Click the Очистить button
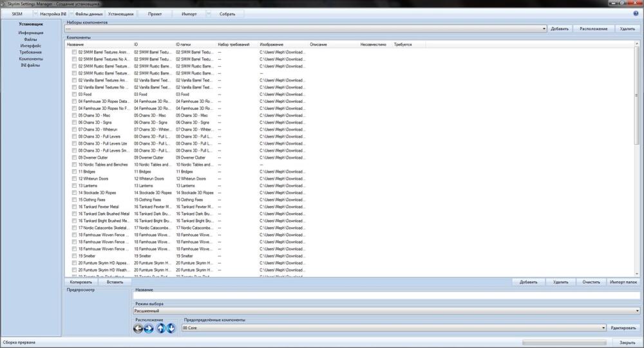644x348 pixels. (x=591, y=282)
